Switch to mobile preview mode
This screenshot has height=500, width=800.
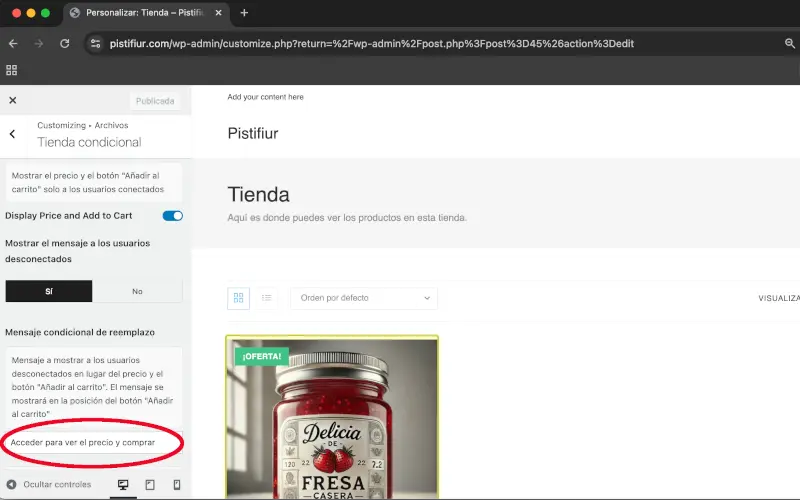[177, 485]
